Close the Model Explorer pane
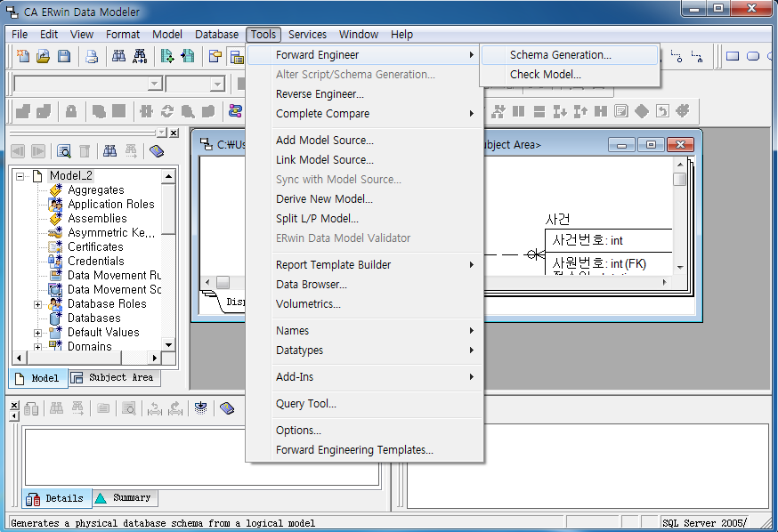Viewport: 778px width, 532px height. [174, 133]
